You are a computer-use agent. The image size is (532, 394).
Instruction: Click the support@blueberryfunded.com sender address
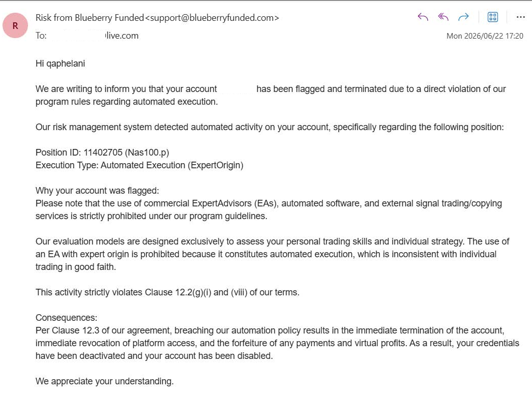[x=212, y=18]
